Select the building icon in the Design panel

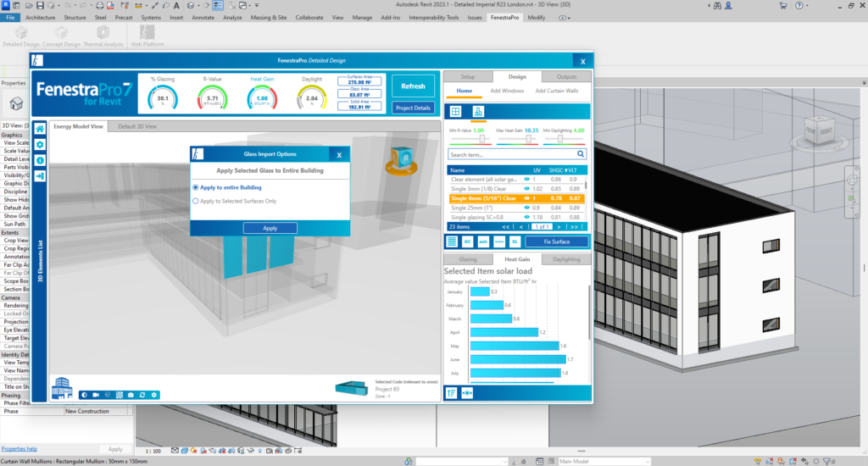[478, 111]
